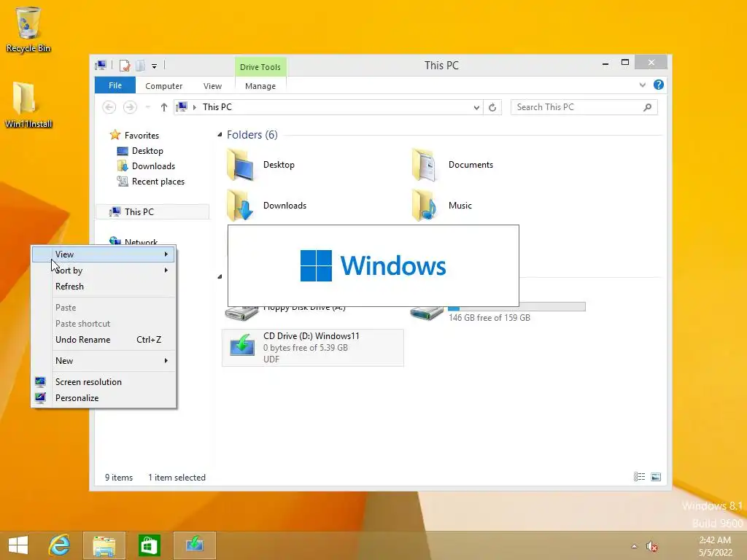Refresh This PC with the refresh button
The width and height of the screenshot is (747, 560).
(492, 108)
